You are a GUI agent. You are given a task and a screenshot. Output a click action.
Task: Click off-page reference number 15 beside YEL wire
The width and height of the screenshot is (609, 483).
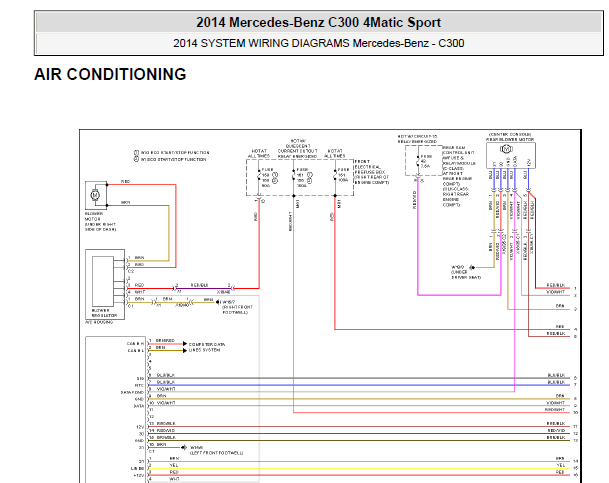click(x=576, y=468)
